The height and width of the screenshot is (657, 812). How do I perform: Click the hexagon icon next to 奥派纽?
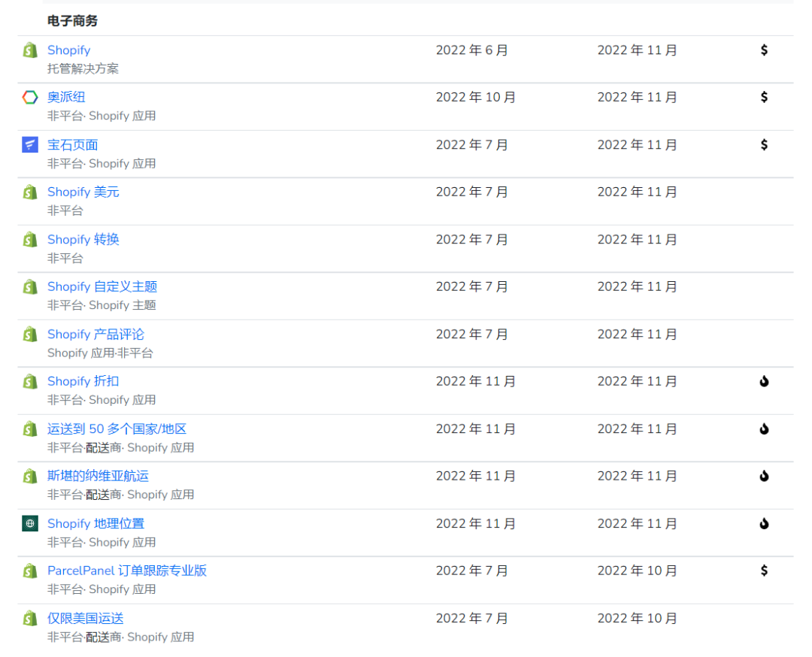tap(30, 97)
